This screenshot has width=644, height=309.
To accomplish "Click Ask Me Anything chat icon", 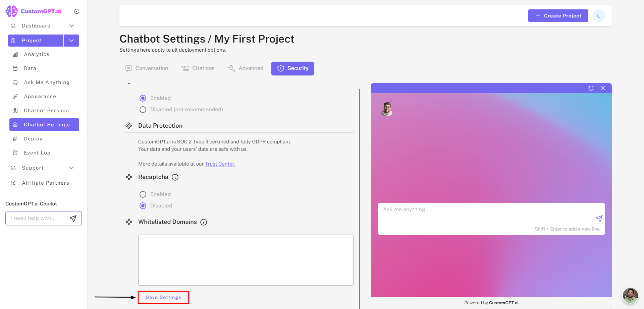I will (x=15, y=82).
